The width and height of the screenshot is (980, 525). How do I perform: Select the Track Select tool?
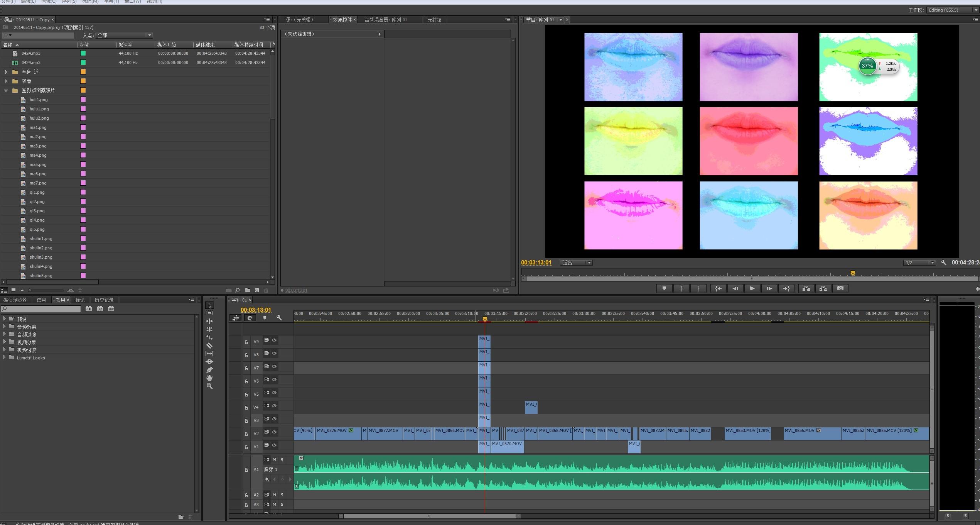coord(209,313)
